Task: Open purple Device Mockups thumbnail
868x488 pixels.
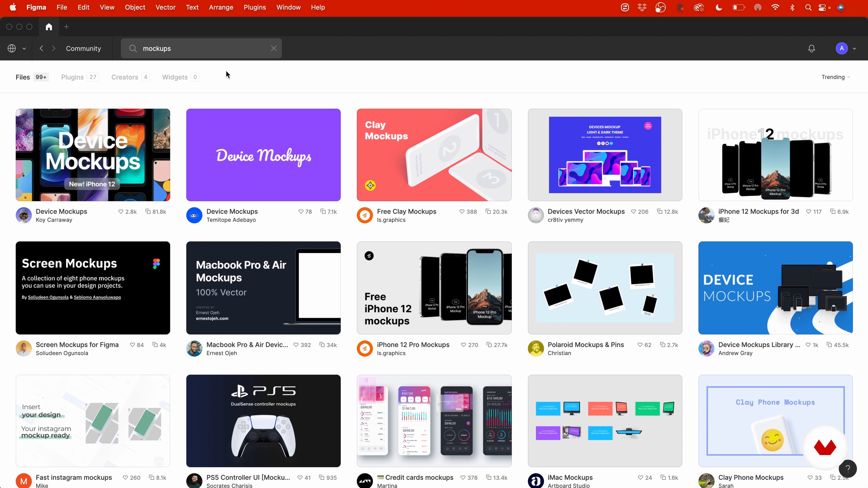Action: click(263, 155)
